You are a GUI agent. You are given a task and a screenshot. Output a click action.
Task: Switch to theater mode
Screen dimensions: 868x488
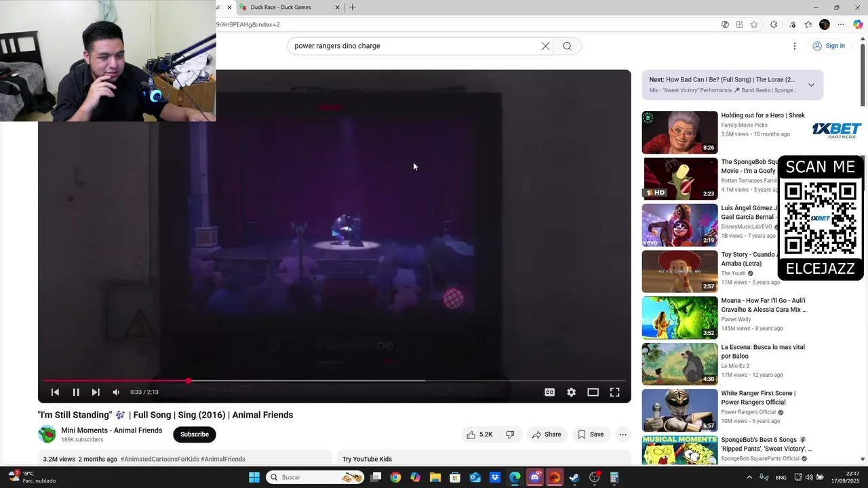pyautogui.click(x=593, y=392)
